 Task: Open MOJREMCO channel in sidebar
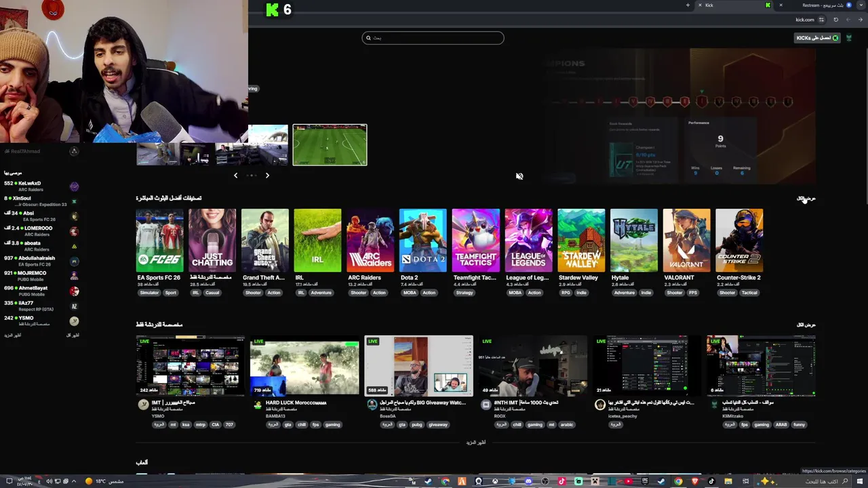point(41,276)
